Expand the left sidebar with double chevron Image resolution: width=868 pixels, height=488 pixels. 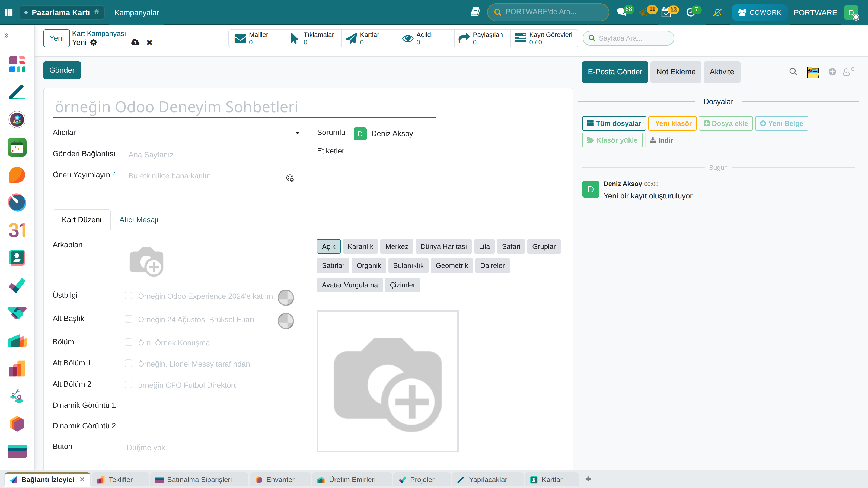coord(7,35)
